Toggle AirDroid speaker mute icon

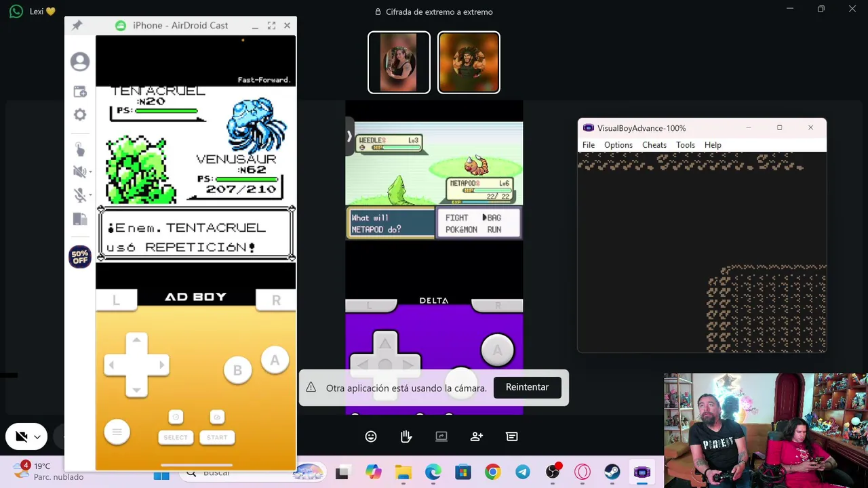point(80,172)
